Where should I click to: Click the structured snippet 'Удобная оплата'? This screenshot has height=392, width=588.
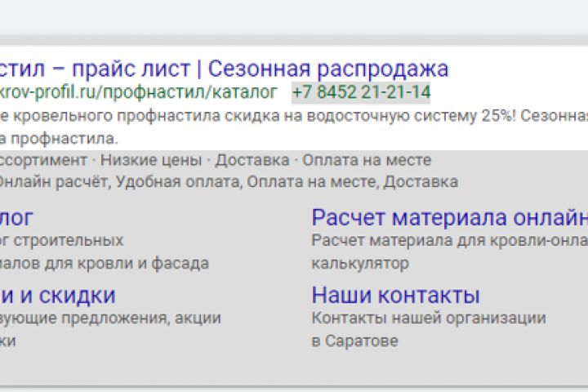click(x=177, y=182)
